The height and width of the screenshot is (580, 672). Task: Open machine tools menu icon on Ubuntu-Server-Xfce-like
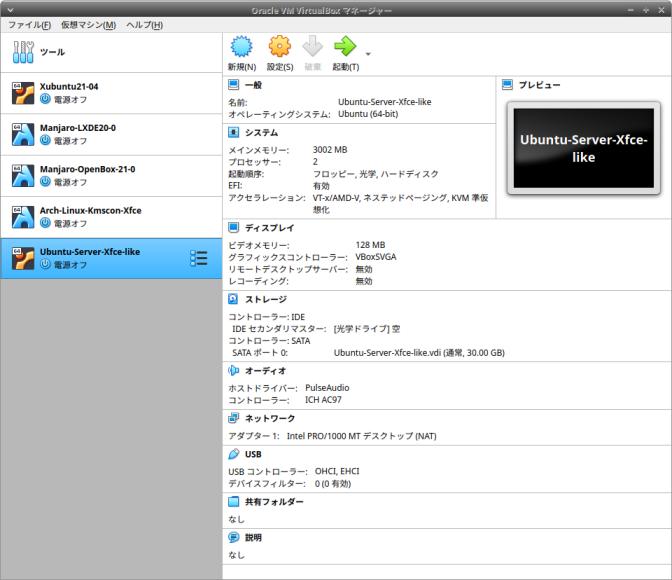click(x=198, y=258)
